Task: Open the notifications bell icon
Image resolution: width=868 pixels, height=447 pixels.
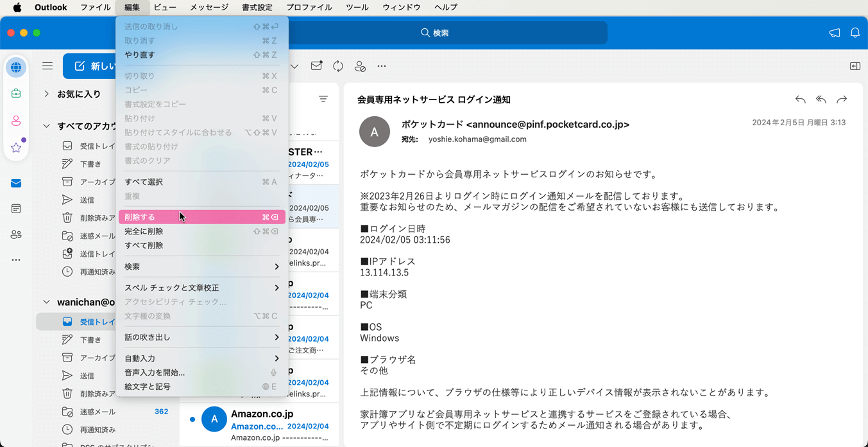Action: [x=855, y=33]
